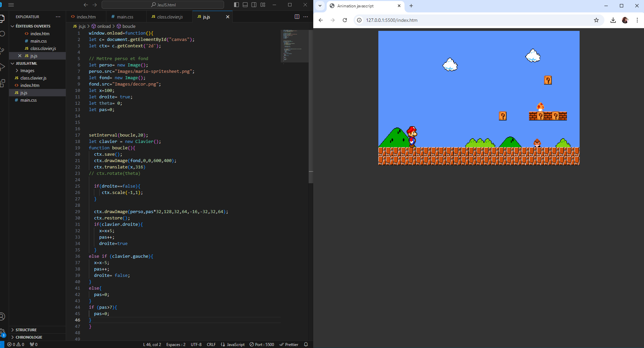Reload the page in Chrome

tap(345, 20)
